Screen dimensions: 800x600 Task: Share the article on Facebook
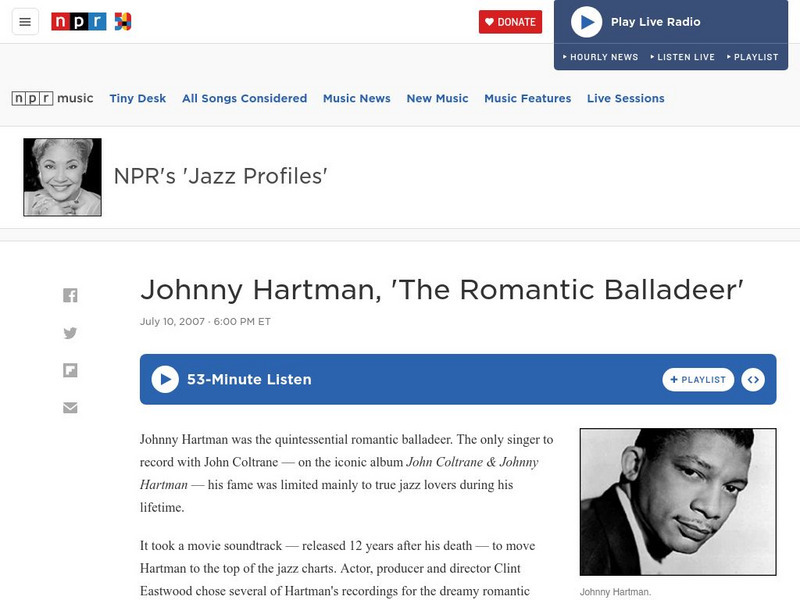coord(70,295)
